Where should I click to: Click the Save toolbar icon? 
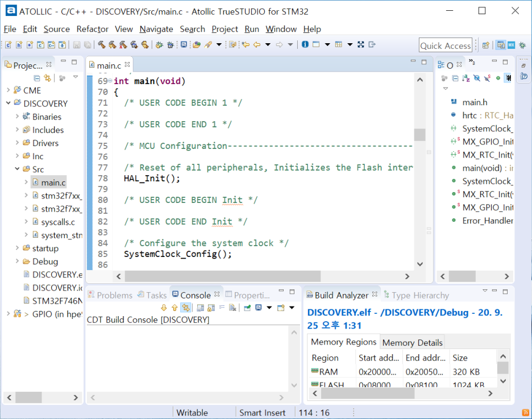tap(77, 44)
